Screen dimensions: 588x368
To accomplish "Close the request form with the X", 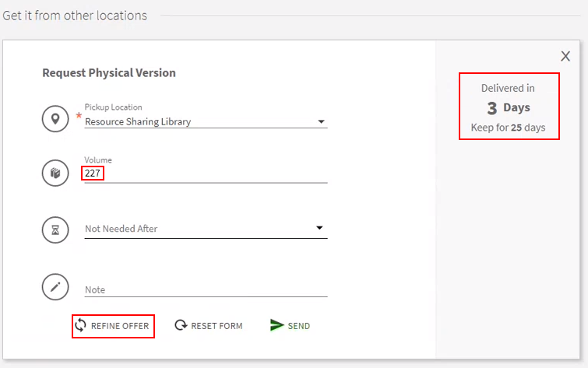I will [565, 56].
